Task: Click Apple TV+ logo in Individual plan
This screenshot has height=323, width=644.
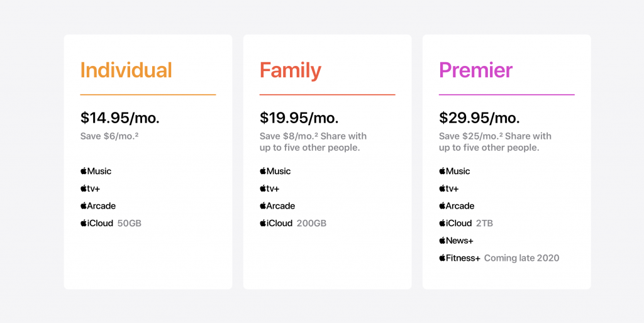Action: point(90,189)
